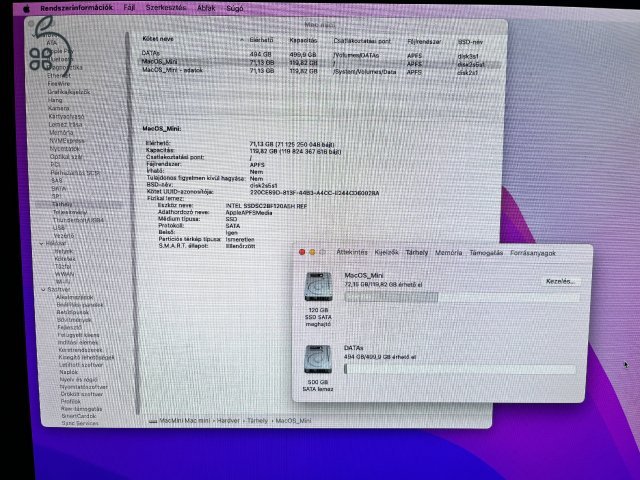Screen dimensions: 640x480
Task: Select Naplók under Szoftver
Action: pyautogui.click(x=69, y=372)
